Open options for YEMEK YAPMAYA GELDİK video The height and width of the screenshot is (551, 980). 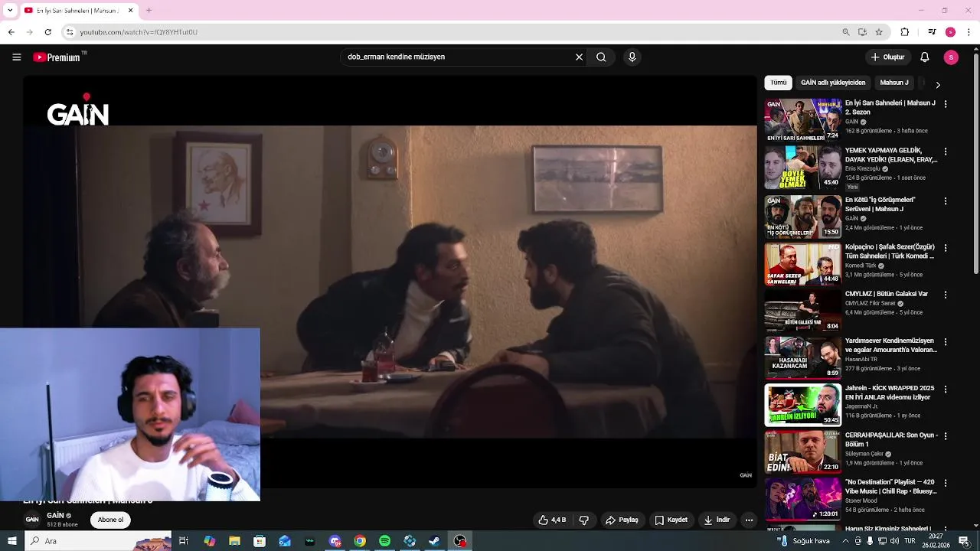click(x=946, y=152)
